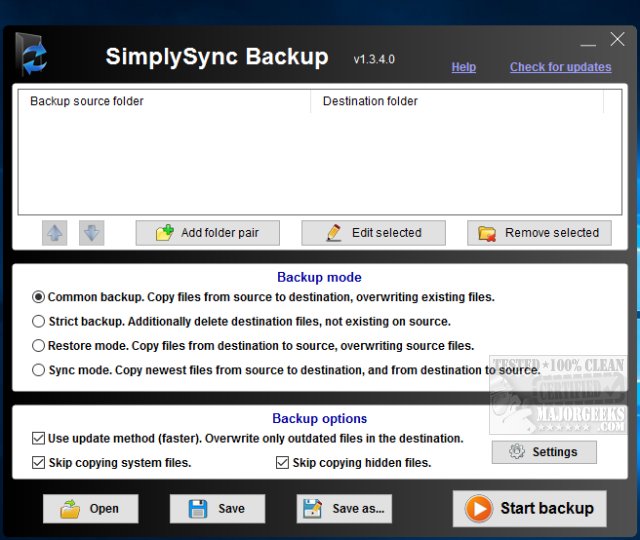
Task: Click the Check for updates link
Action: tap(560, 67)
